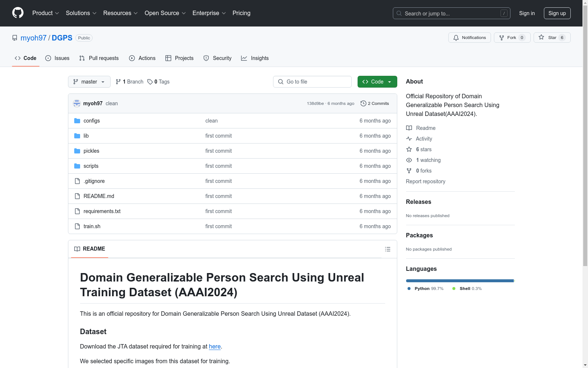
Task: Switch to the Code tab
Action: [x=26, y=58]
